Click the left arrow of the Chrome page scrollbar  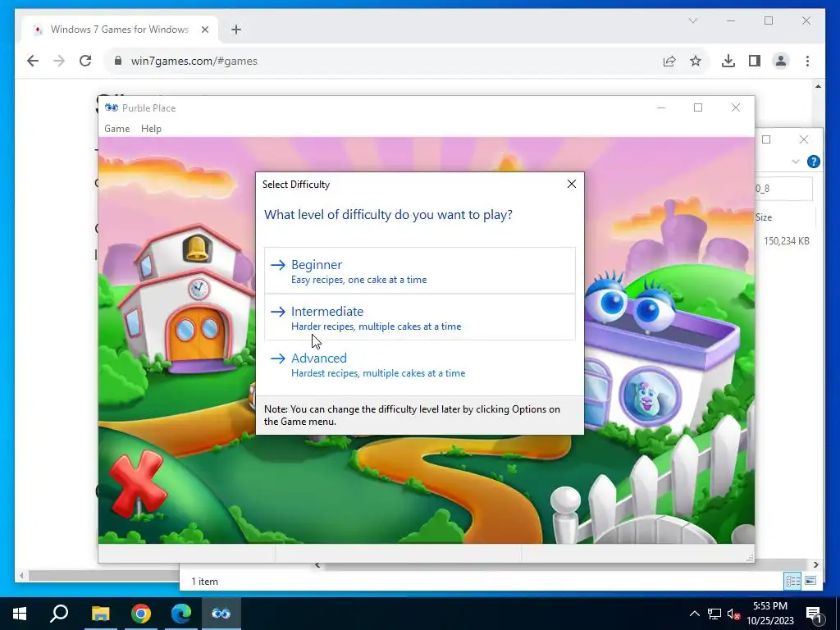point(21,576)
